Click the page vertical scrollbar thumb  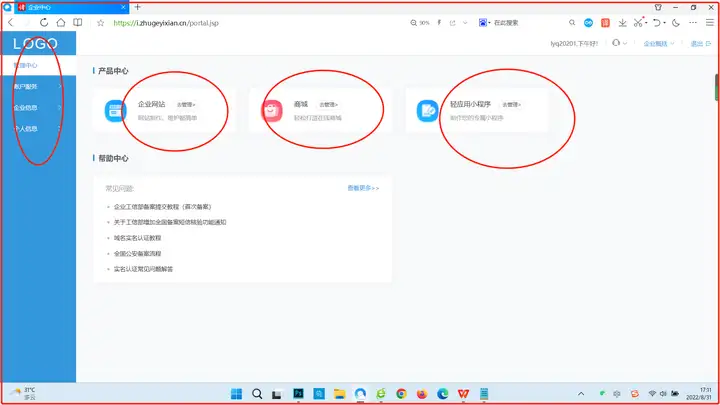point(717,87)
